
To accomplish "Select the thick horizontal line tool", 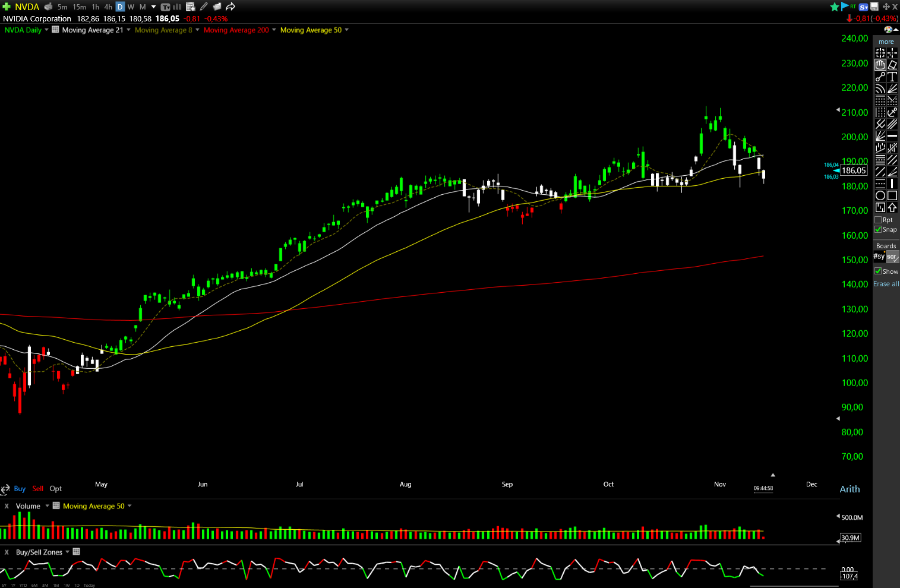I will click(x=892, y=136).
